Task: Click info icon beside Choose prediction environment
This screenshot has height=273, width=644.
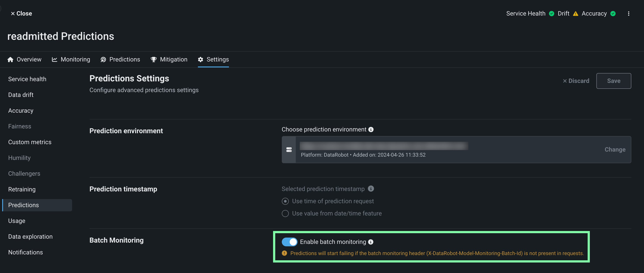Action: (371, 129)
